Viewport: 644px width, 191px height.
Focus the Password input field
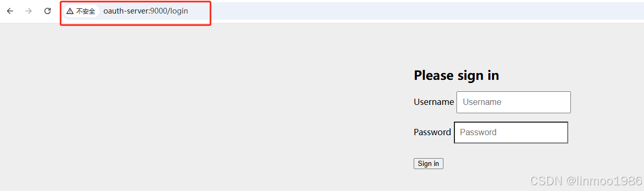[x=511, y=133]
